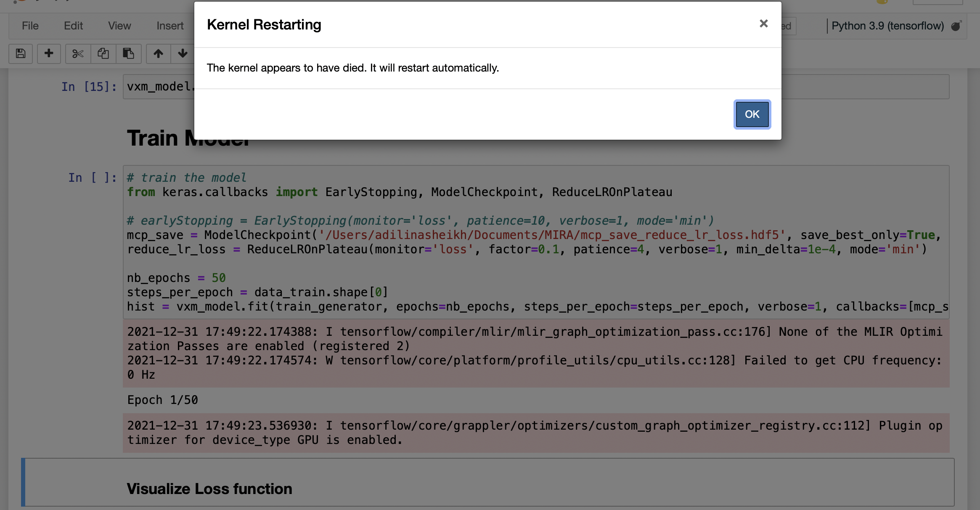Close the Kernel Restarting dialog with X
980x510 pixels.
tap(763, 24)
